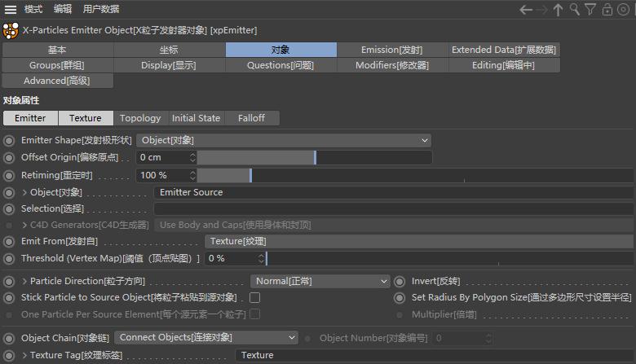Switch to the Emission tab
This screenshot has height=364, width=636.
coord(392,50)
